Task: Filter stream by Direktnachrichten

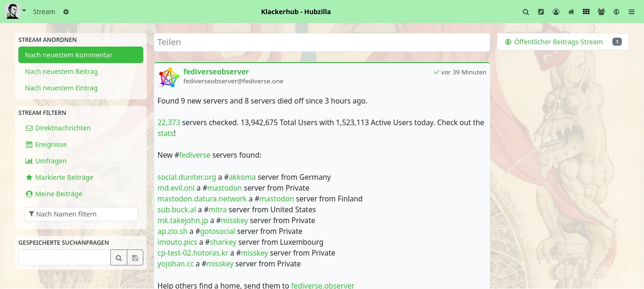Action: [63, 128]
